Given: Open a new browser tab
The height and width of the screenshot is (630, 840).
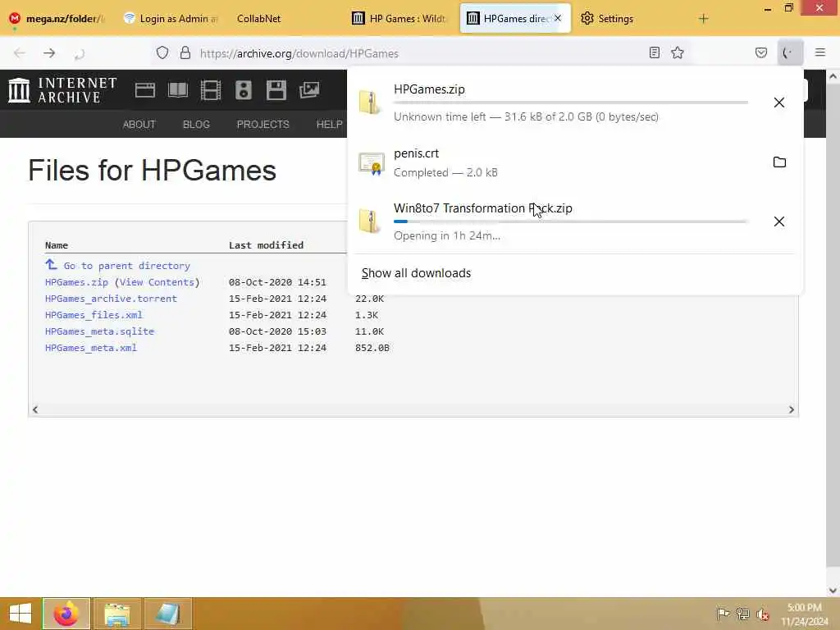Looking at the screenshot, I should coord(703,19).
